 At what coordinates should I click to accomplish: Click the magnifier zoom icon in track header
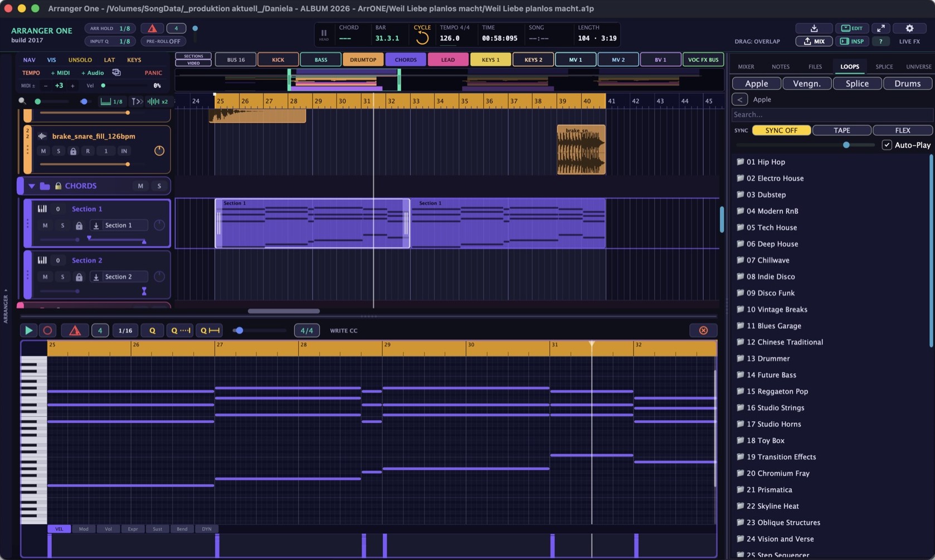[22, 101]
